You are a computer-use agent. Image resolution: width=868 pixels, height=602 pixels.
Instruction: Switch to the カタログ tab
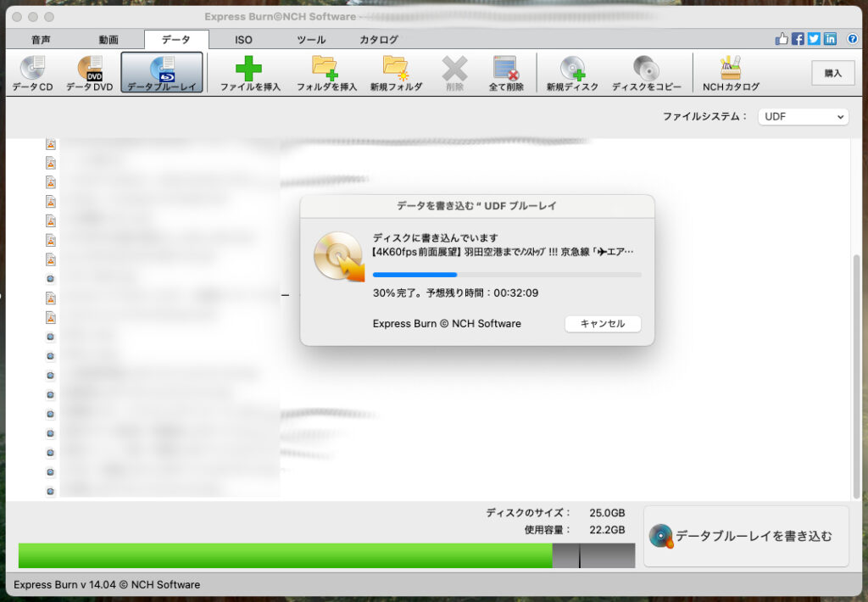click(x=379, y=40)
